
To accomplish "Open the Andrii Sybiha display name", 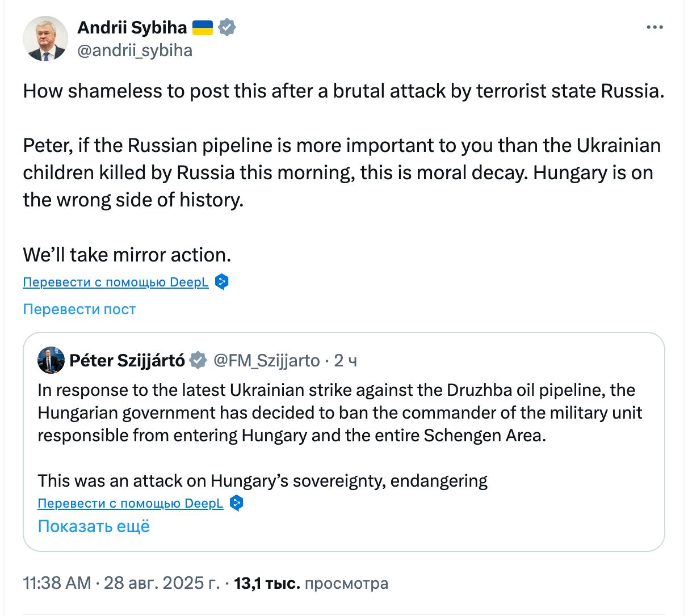I will [132, 27].
